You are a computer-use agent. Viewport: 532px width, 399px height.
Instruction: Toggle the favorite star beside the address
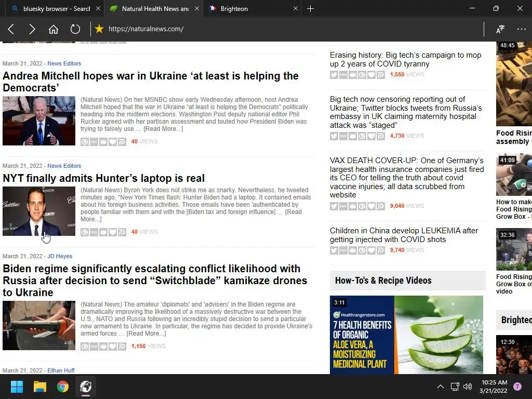[99, 29]
